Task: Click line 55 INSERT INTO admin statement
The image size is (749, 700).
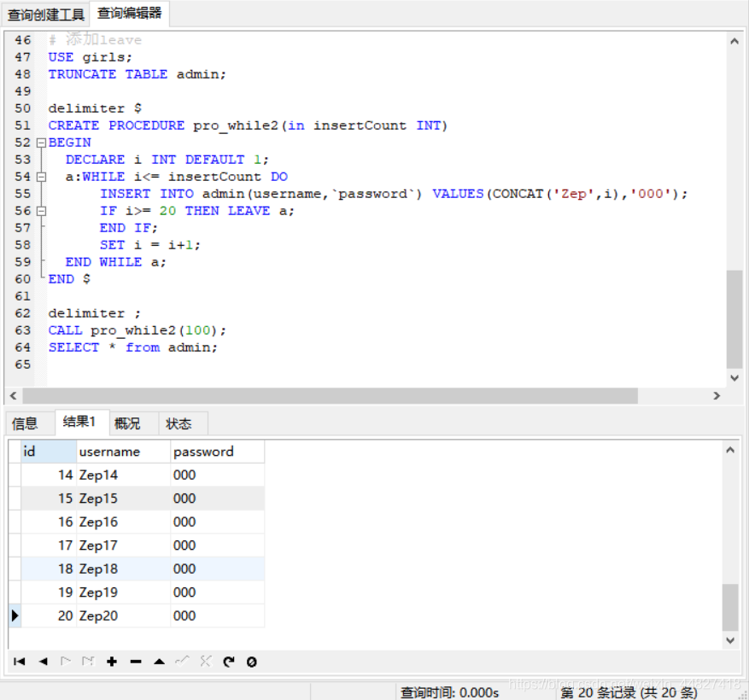Action: 394,194
